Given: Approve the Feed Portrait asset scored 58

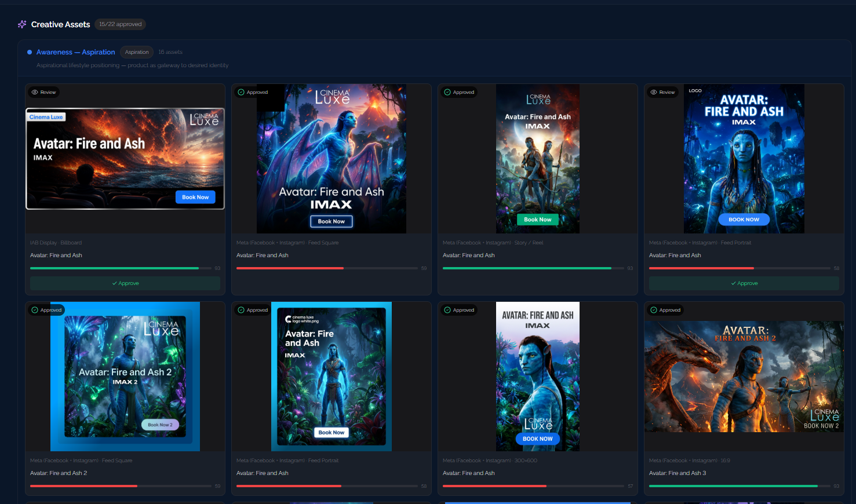Looking at the screenshot, I should 744,283.
